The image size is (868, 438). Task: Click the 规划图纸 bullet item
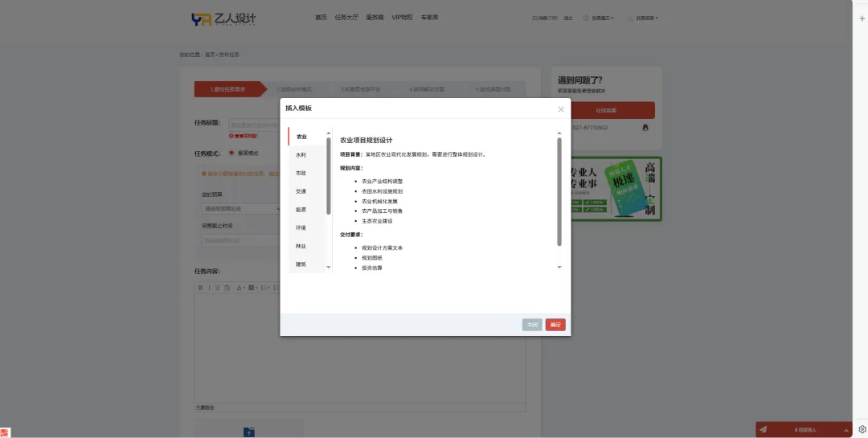click(371, 258)
